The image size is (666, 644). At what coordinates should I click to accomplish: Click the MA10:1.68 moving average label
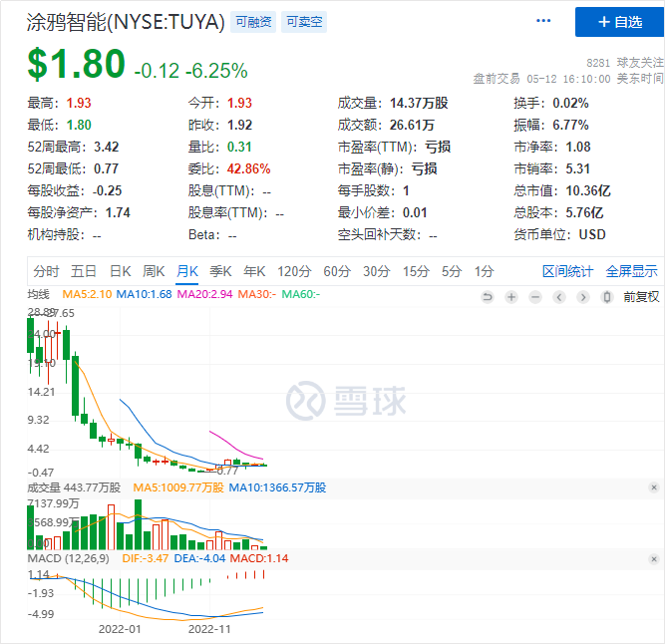click(x=144, y=294)
